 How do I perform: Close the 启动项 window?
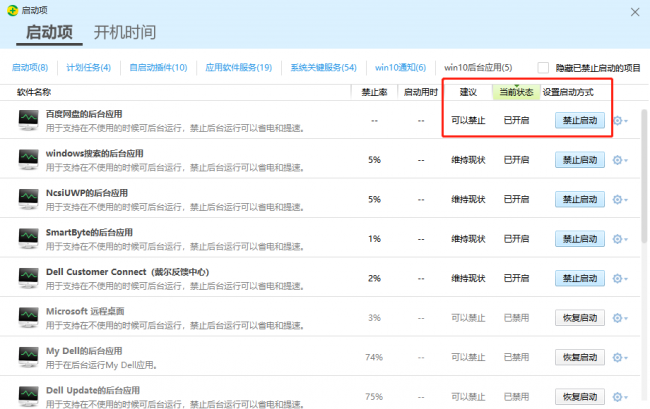tap(635, 12)
